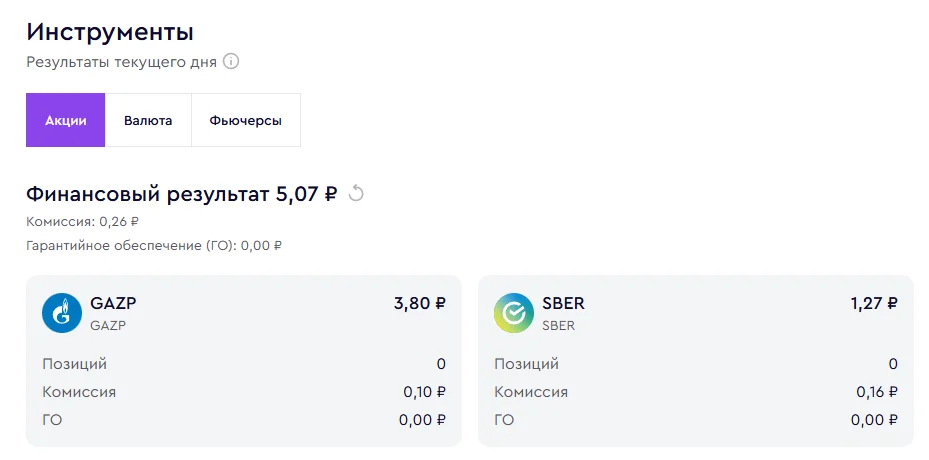Click the 1,27 ₽ result on SBER card
Image resolution: width=929 pixels, height=460 pixels.
[874, 304]
